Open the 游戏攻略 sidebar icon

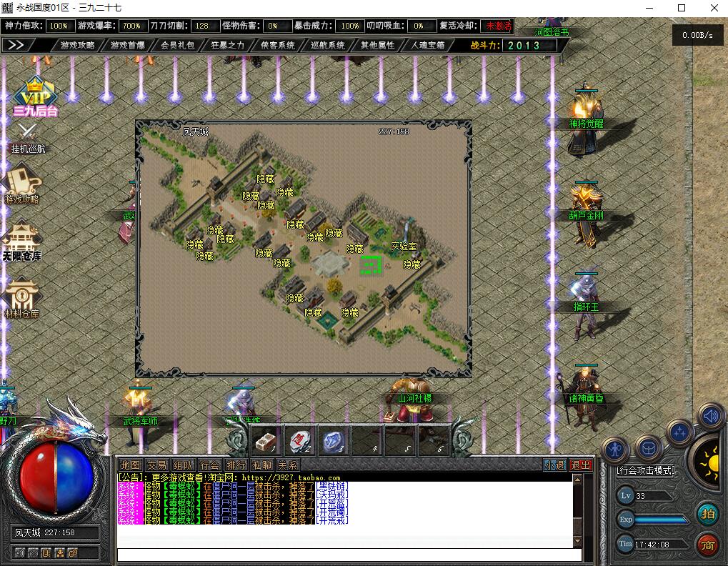[22, 184]
